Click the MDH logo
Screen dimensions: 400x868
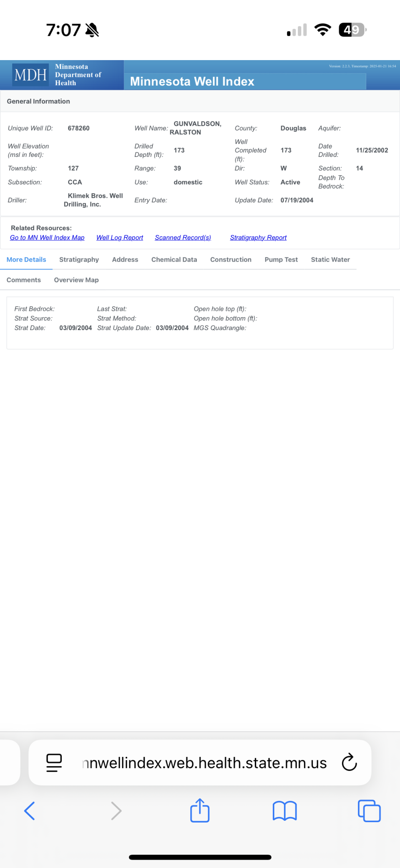pyautogui.click(x=30, y=75)
